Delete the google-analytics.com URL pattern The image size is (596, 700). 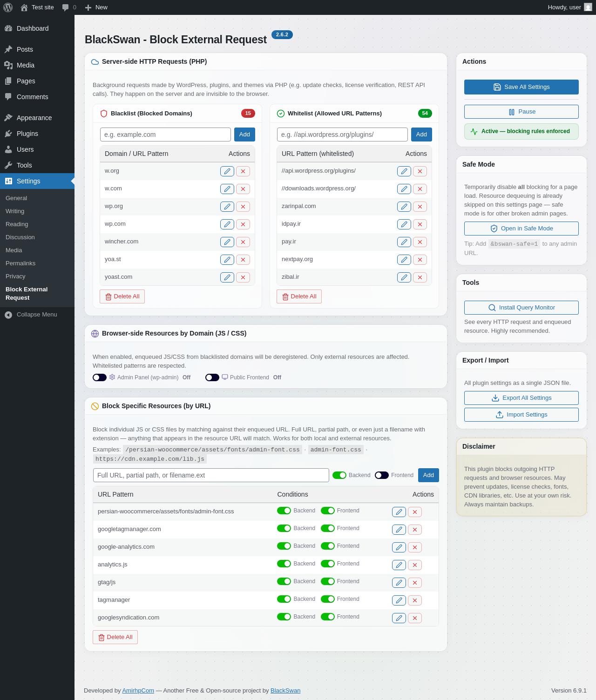point(415,547)
